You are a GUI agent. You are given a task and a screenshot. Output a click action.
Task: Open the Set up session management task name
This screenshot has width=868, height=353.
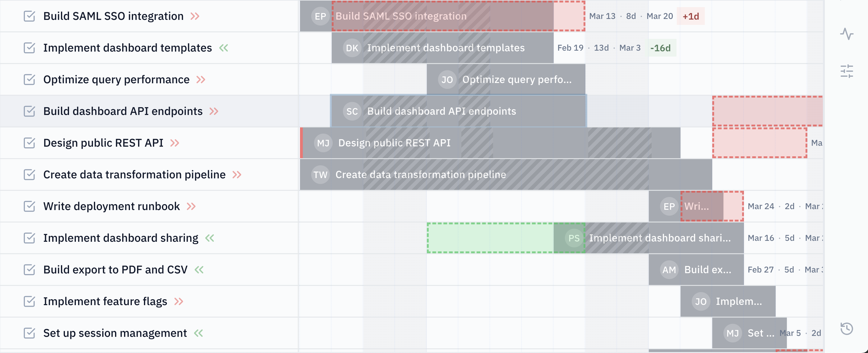coord(115,333)
